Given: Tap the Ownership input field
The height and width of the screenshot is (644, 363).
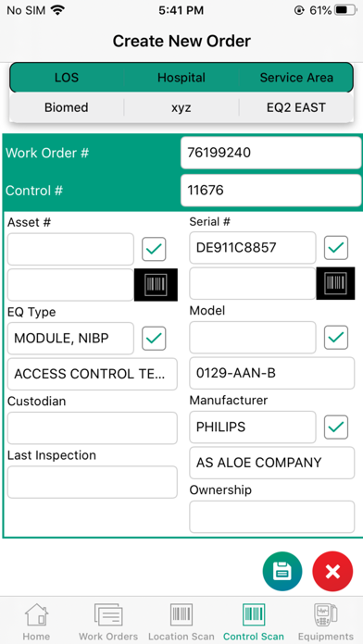Looking at the screenshot, I should click(271, 517).
